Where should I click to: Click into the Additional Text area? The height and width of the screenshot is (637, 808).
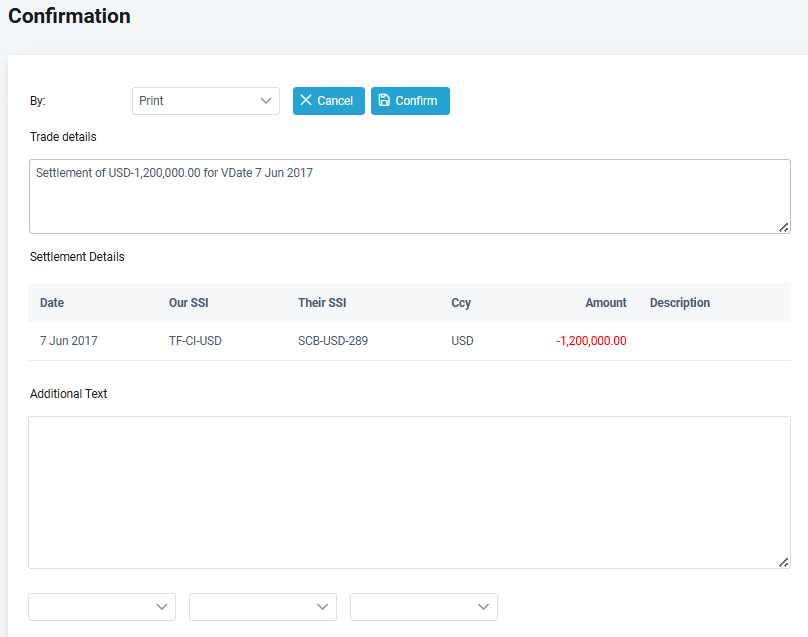(409, 492)
